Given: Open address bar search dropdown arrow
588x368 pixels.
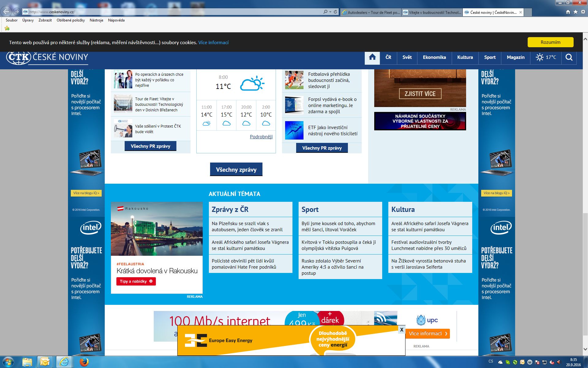Looking at the screenshot, I should point(330,12).
